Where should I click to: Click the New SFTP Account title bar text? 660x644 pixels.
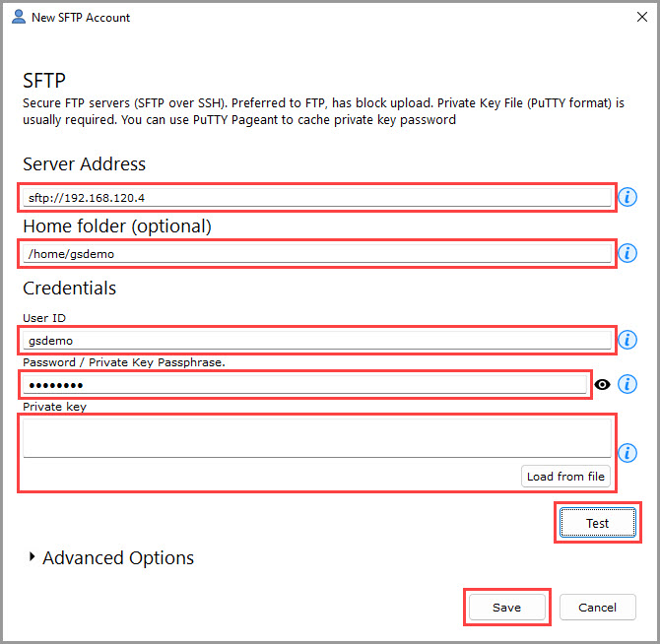coord(81,18)
